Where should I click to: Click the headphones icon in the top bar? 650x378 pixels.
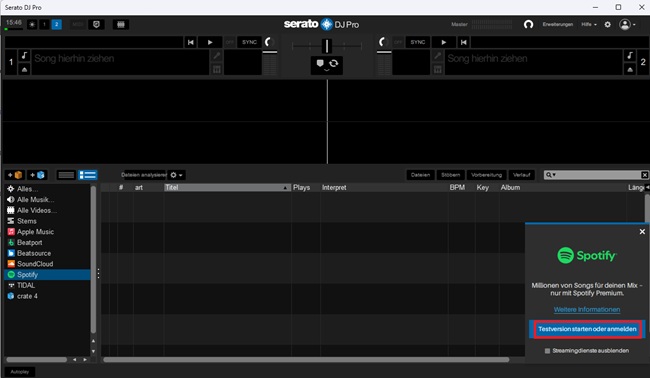528,24
